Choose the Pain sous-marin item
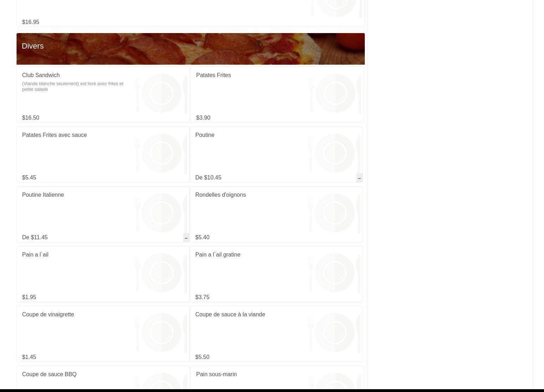Screen dimensions: 544x392 click(x=216, y=374)
